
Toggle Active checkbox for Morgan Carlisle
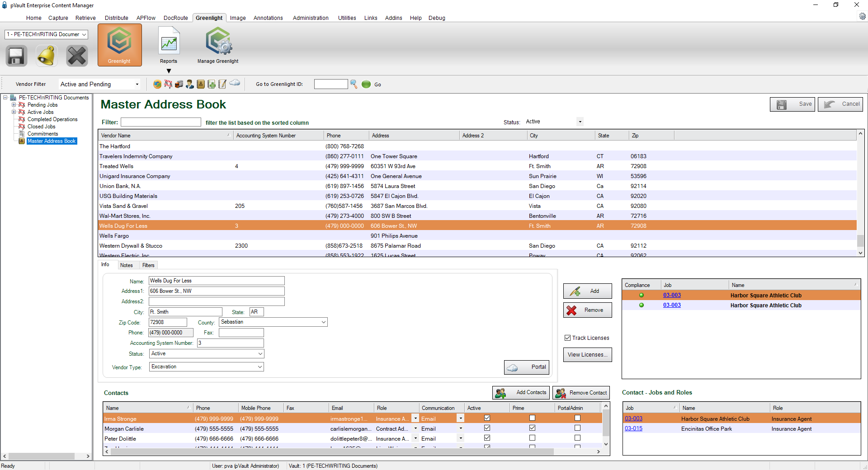click(487, 428)
